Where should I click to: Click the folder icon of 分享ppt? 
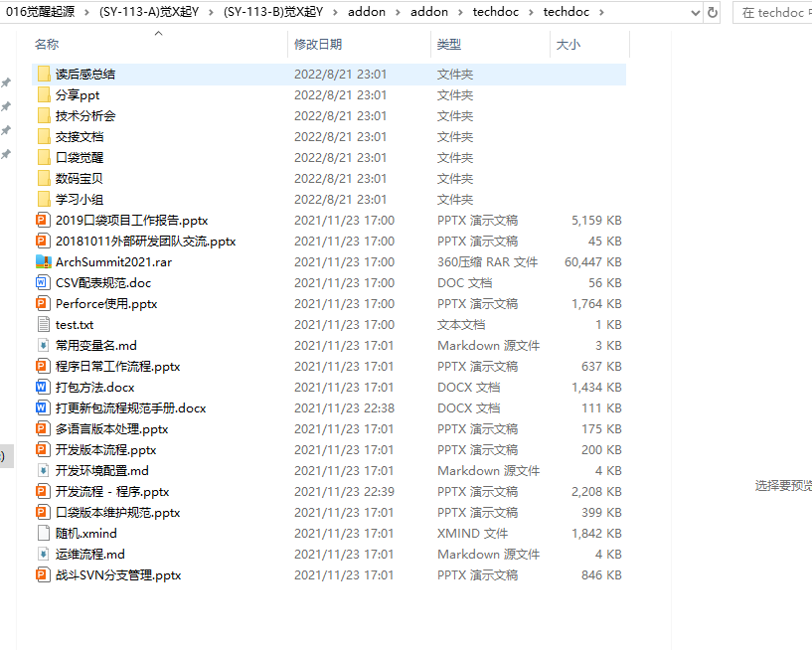coord(44,94)
